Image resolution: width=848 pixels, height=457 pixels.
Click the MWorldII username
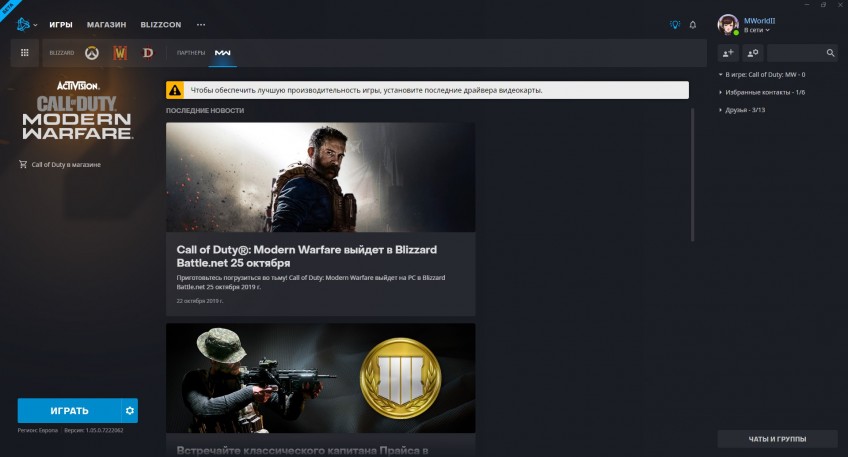click(759, 21)
